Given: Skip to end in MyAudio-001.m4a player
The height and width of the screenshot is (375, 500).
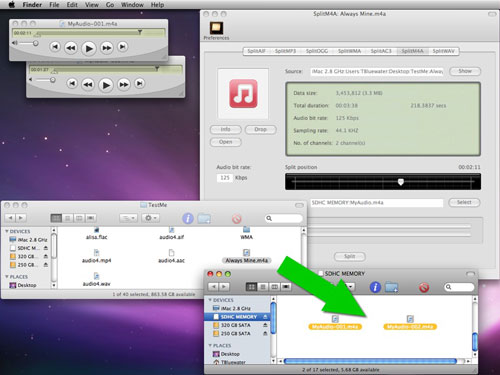Looking at the screenshot, I should click(x=123, y=47).
